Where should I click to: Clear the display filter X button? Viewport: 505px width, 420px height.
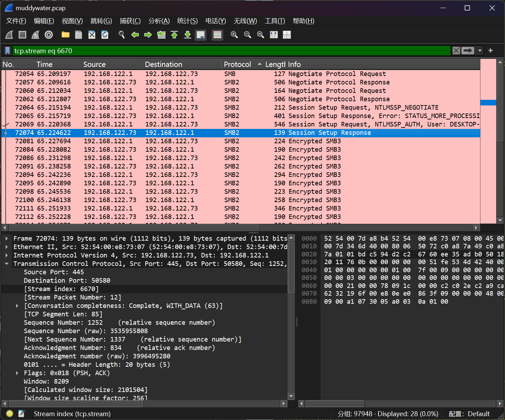pyautogui.click(x=456, y=51)
